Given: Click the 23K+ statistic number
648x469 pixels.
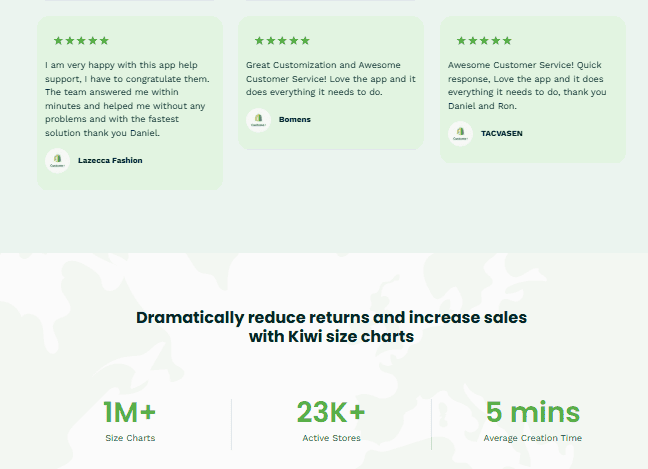Looking at the screenshot, I should point(331,412).
